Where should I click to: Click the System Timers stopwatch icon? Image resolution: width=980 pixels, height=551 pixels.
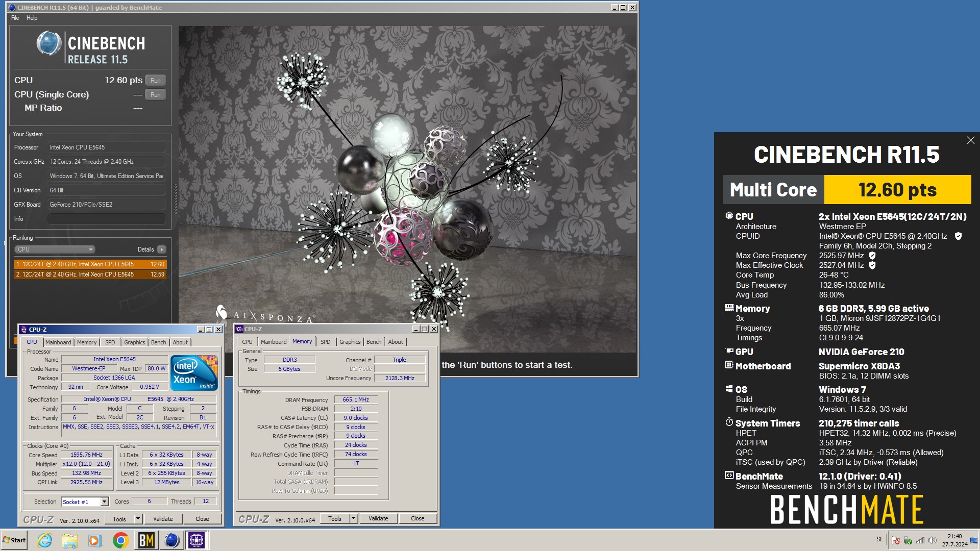(729, 422)
